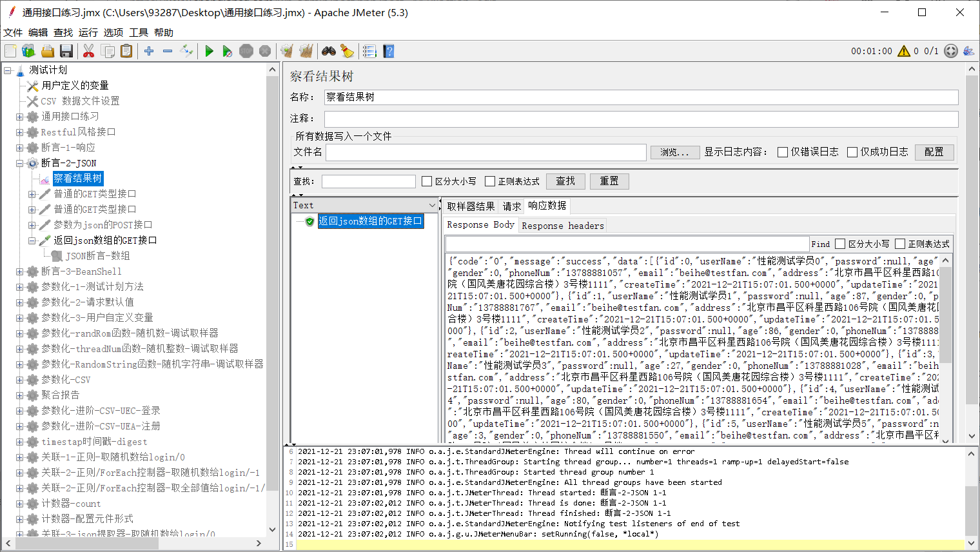Click the Open file folder icon
This screenshot has width=980, height=552.
tap(47, 51)
